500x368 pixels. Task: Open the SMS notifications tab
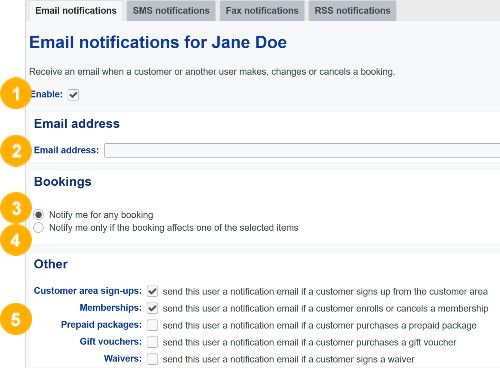[x=171, y=11]
